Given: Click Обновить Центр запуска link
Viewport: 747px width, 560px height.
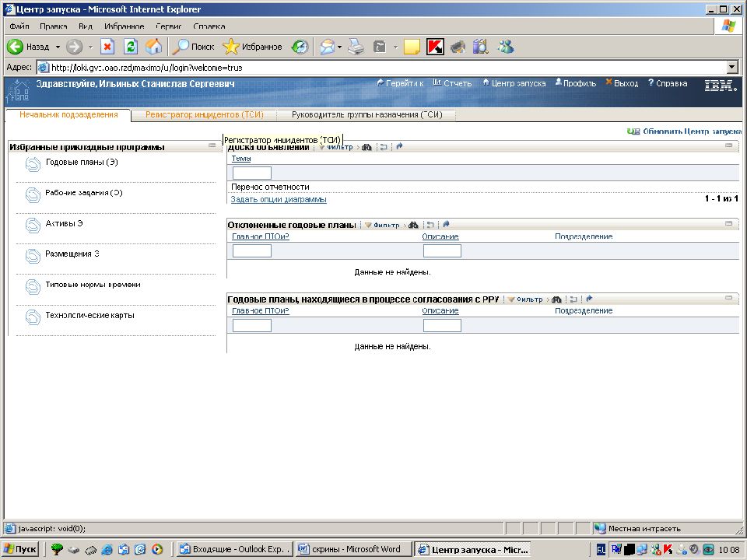Looking at the screenshot, I should click(685, 131).
